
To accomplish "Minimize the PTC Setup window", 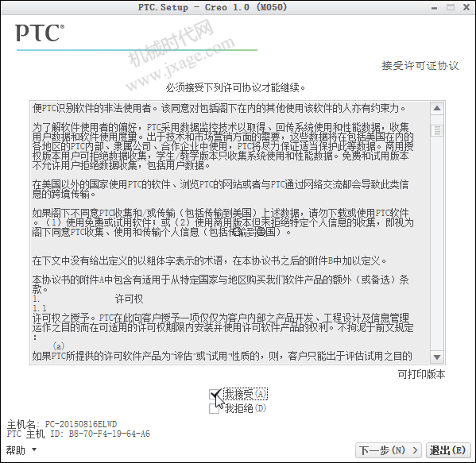I will [x=435, y=8].
